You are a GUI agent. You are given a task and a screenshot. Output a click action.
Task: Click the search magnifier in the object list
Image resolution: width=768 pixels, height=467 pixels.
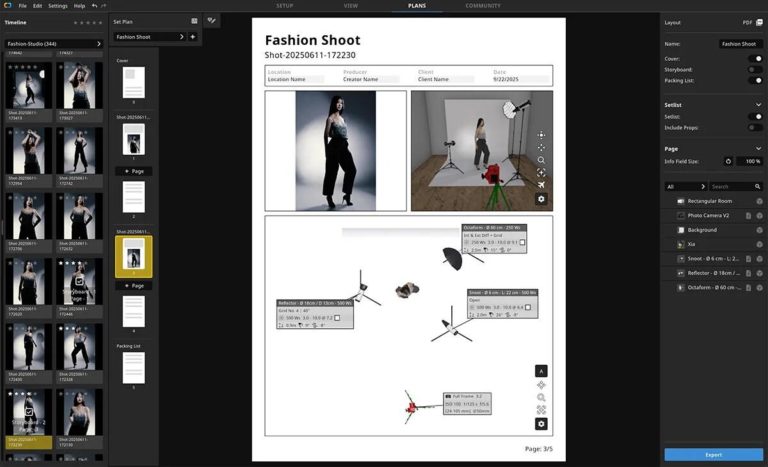point(757,187)
